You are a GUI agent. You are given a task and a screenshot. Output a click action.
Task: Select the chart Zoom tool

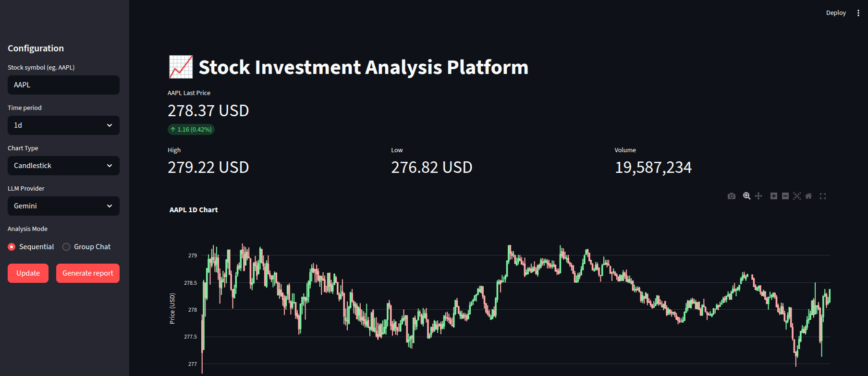click(747, 196)
